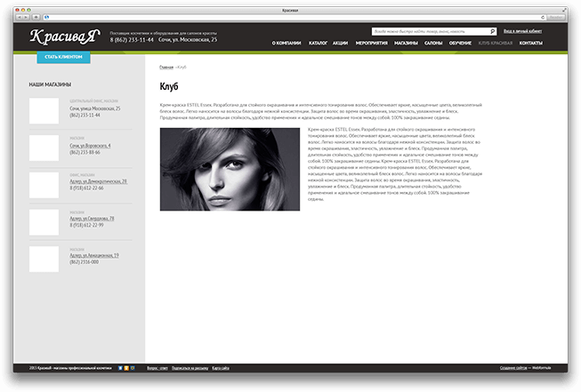
Task: Click the orange social icon in footer
Action: point(126,368)
